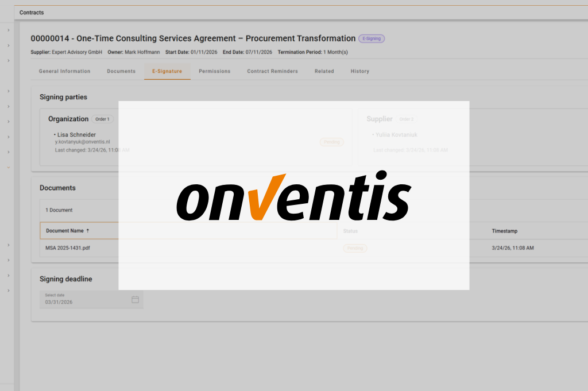Open the calendar picker for signing deadline
588x391 pixels.
coord(135,300)
